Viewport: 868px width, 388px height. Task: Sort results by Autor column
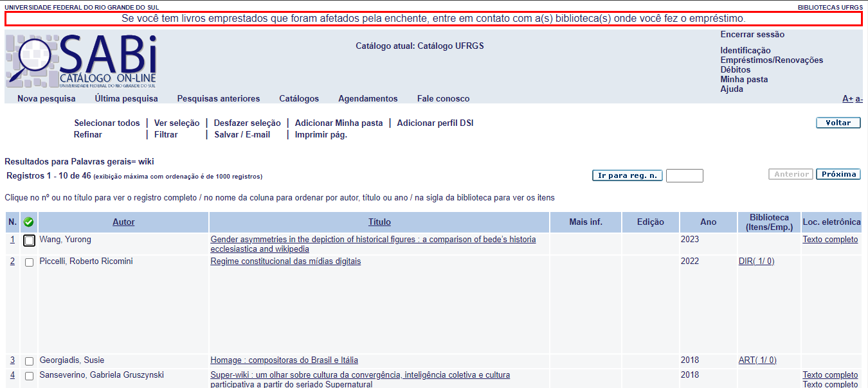123,222
